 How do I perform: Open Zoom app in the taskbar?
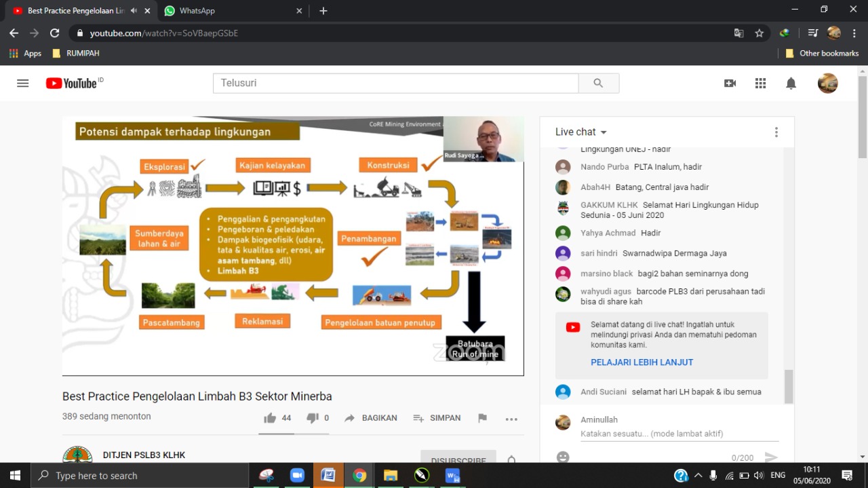tap(297, 476)
